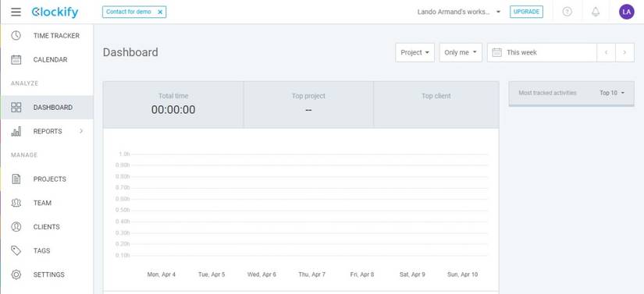Click the Time Tracker clock icon
This screenshot has height=294, width=644.
(x=16, y=36)
